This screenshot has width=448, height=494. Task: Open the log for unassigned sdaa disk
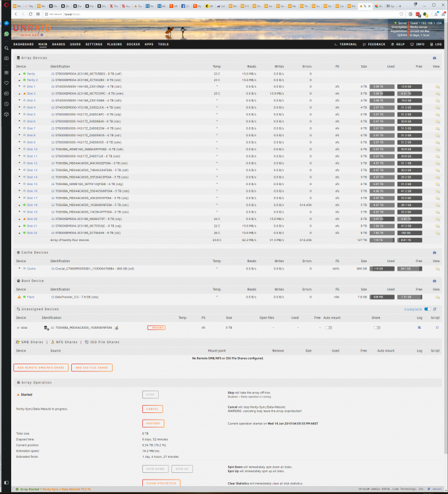coord(419,327)
